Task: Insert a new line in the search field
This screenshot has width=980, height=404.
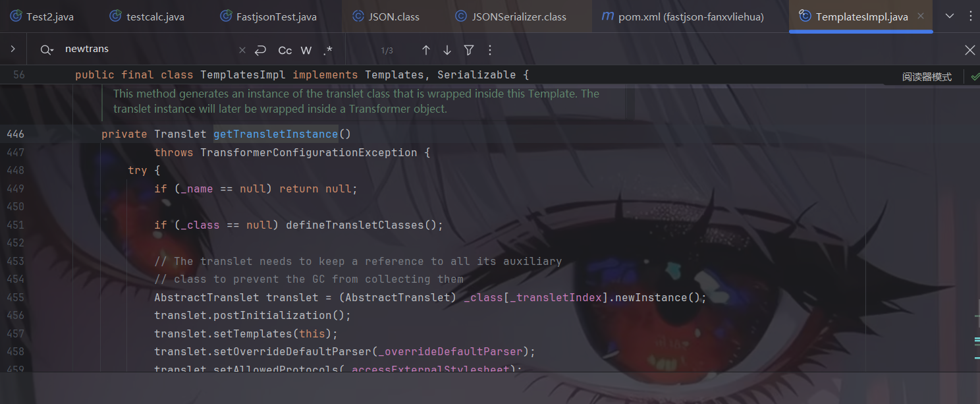Action: pyautogui.click(x=260, y=50)
